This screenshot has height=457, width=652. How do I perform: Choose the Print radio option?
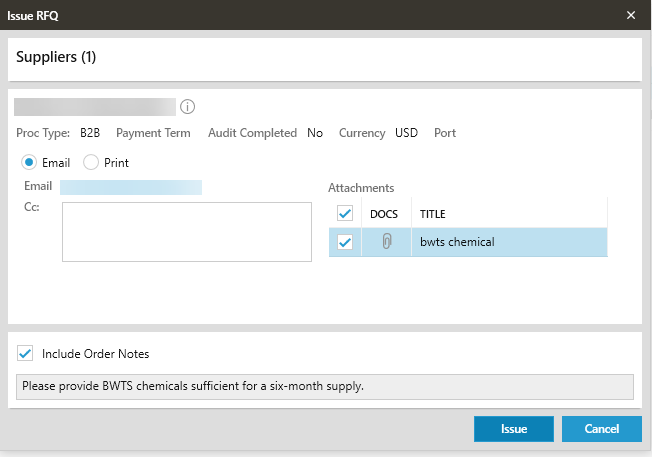pyautogui.click(x=91, y=162)
